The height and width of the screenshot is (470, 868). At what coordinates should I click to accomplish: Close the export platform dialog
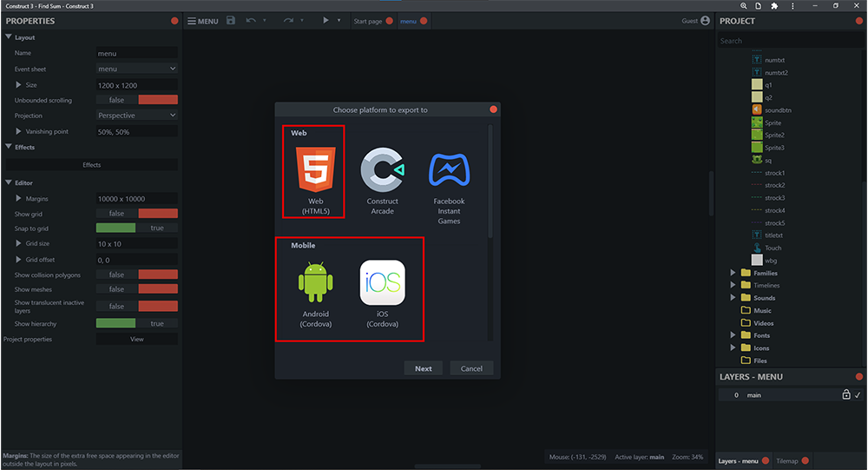[x=493, y=109]
